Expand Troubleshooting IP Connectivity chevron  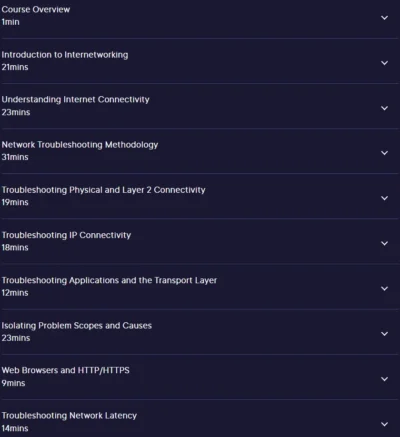[x=384, y=243]
